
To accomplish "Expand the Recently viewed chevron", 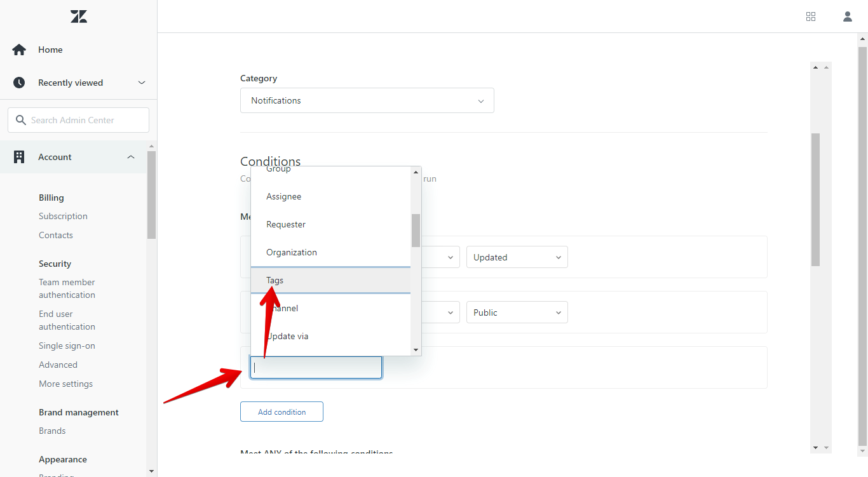I will (x=142, y=83).
